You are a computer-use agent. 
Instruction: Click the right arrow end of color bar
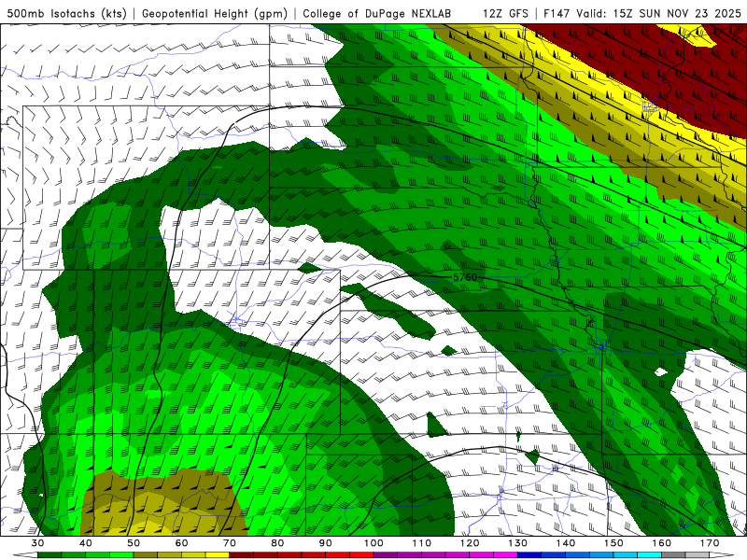[722, 554]
